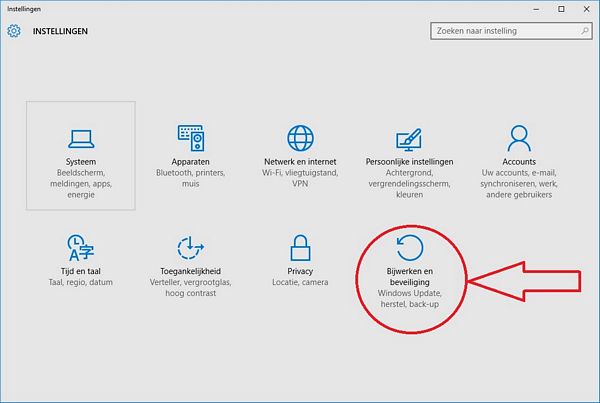Image resolution: width=600 pixels, height=403 pixels.
Task: Maximize the Instellingen window
Action: 561,9
